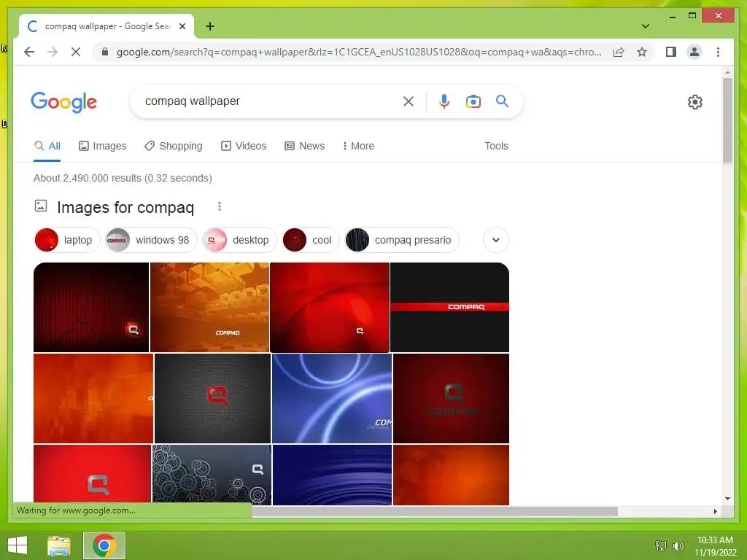
Task: Open File Explorer from taskbar
Action: point(59,545)
